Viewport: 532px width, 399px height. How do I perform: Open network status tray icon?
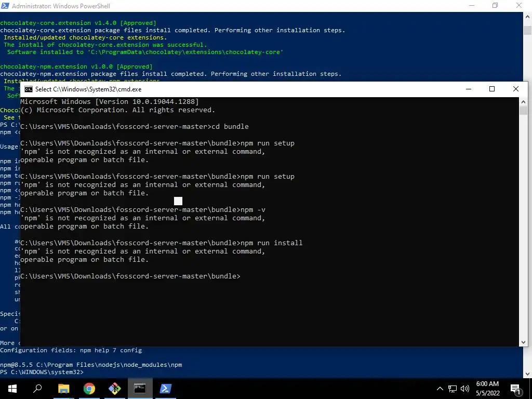click(453, 389)
